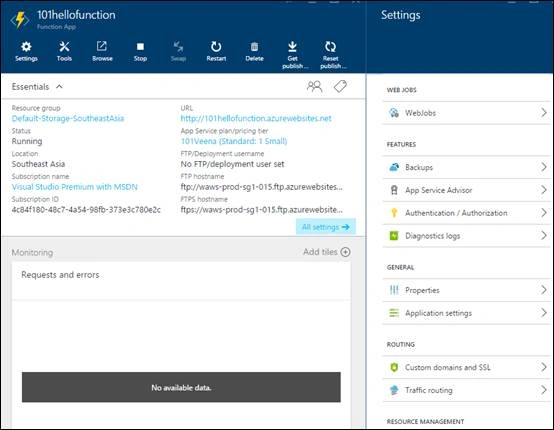
Task: Open the 101hellofunction.azurewebsites.net URL link
Action: 256,118
